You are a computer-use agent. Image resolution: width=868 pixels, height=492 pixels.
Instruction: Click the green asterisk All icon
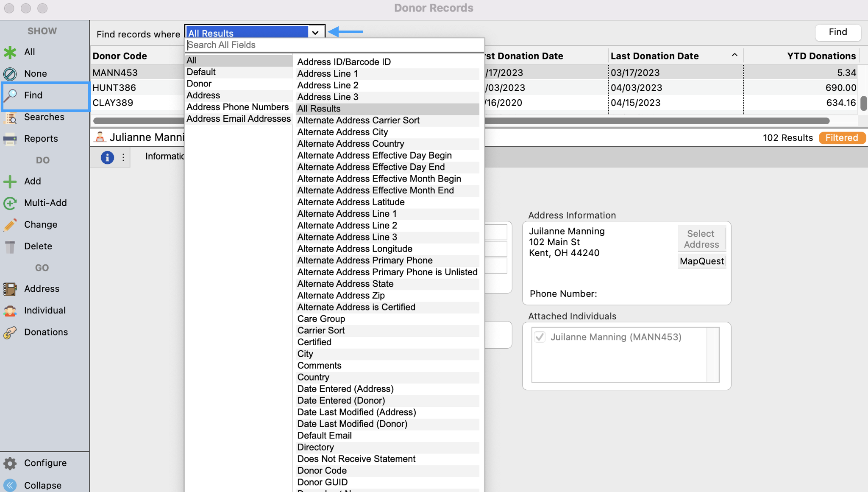(x=10, y=52)
